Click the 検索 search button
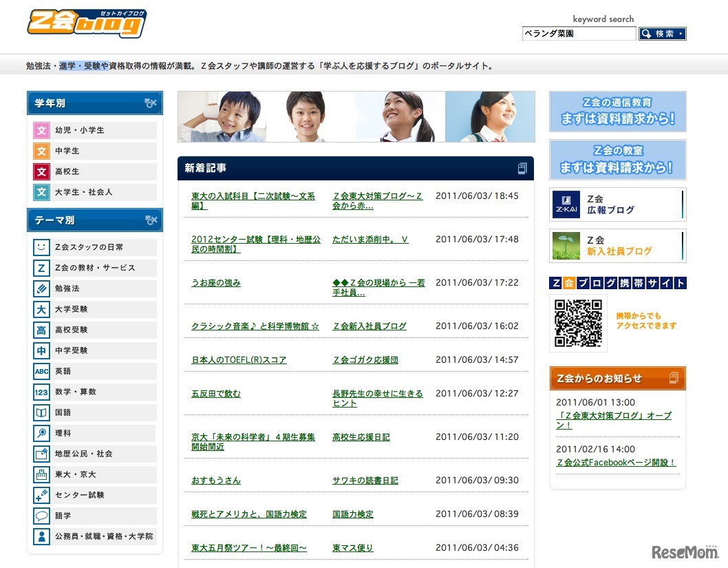 click(x=663, y=34)
